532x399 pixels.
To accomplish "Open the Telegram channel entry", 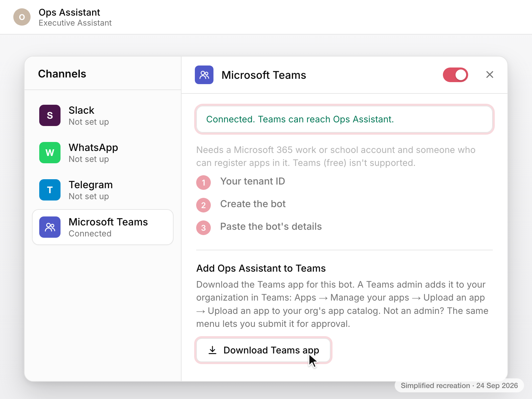I will pos(103,190).
